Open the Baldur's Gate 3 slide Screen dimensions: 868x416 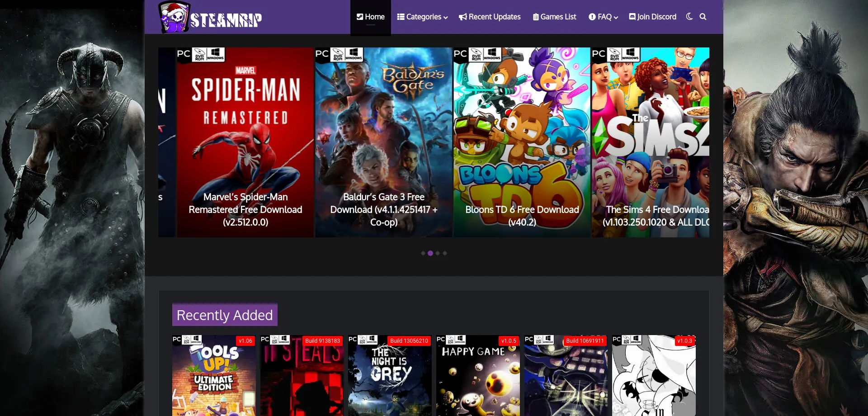pyautogui.click(x=383, y=142)
